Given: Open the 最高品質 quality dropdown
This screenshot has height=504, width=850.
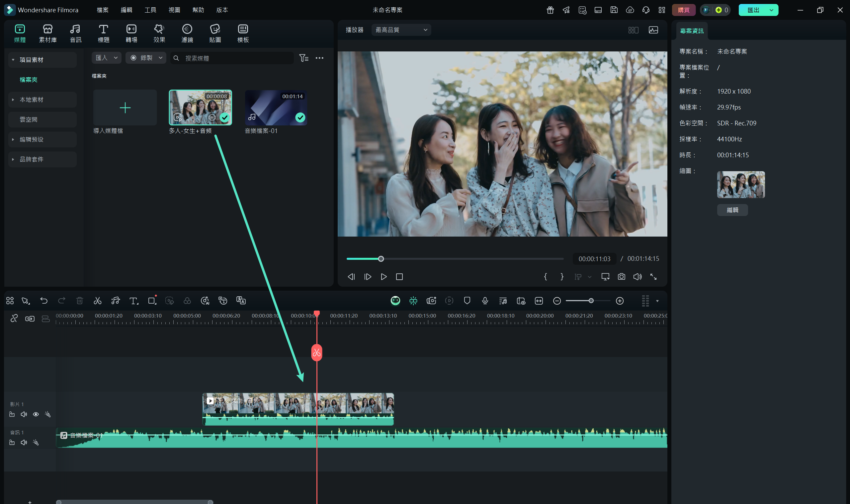Looking at the screenshot, I should (401, 30).
